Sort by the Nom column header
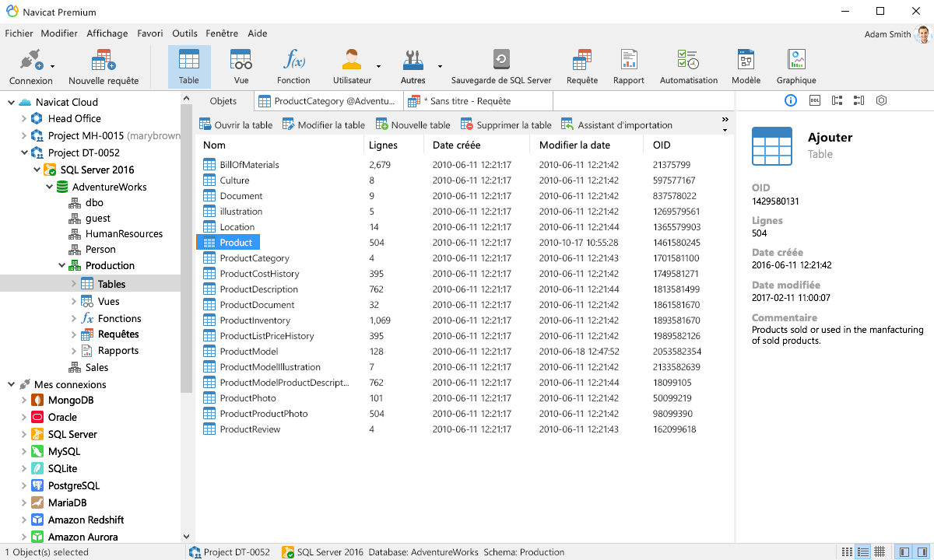Viewport: 934px width, 560px height. click(x=214, y=145)
